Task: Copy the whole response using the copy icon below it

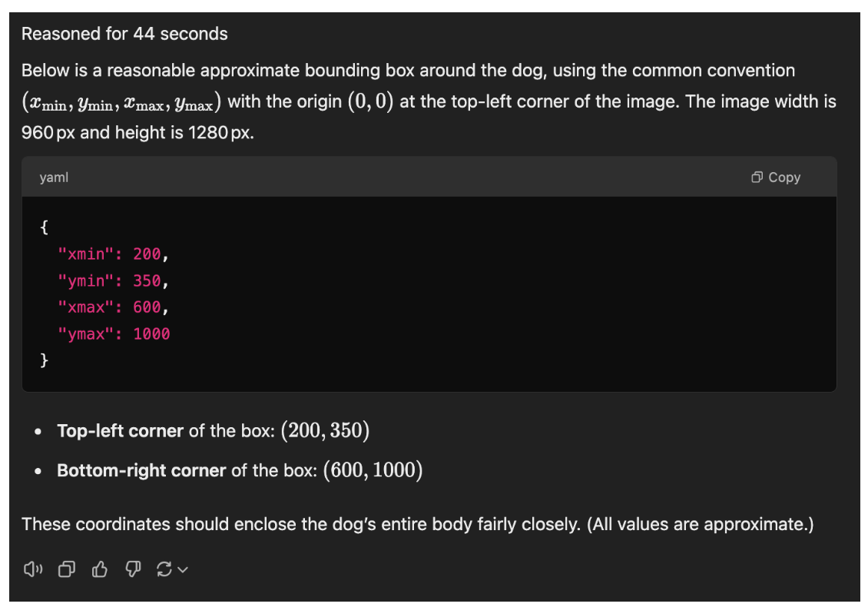Action: coord(67,569)
